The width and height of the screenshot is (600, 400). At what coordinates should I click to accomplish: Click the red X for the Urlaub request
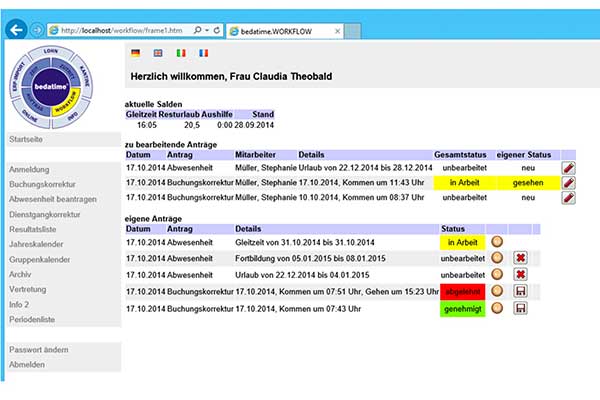tap(520, 274)
